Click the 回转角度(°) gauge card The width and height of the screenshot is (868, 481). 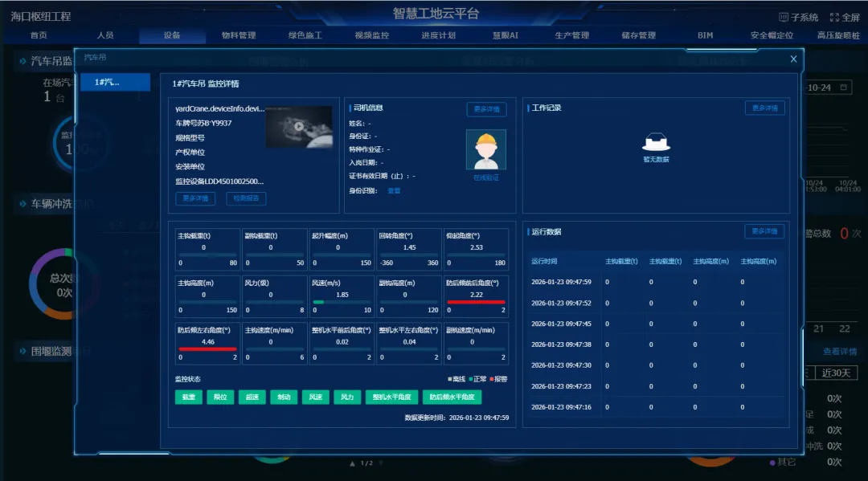[x=408, y=250]
